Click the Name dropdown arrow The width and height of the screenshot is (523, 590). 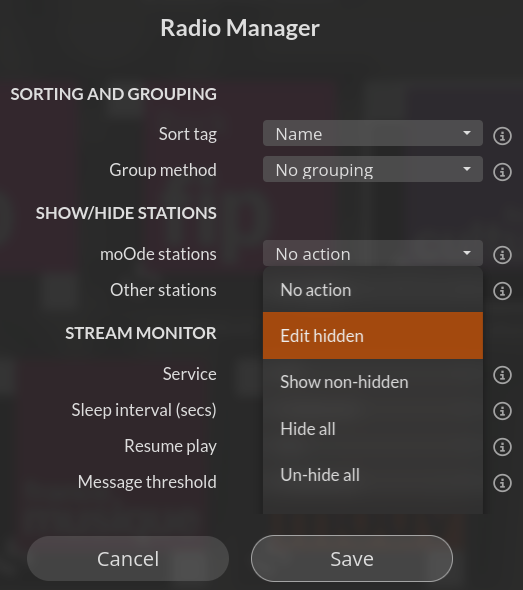click(467, 133)
